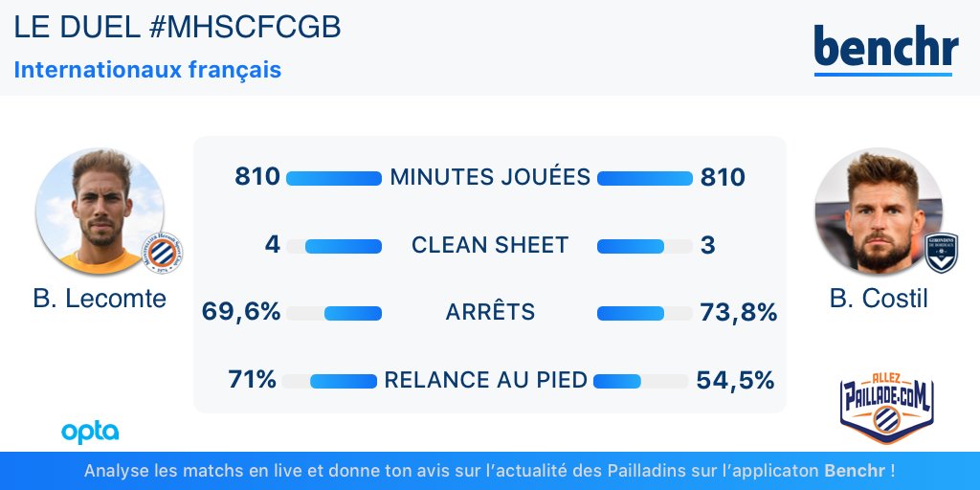The image size is (980, 490).
Task: Click the Internationaux français subtitle
Action: coord(147,69)
